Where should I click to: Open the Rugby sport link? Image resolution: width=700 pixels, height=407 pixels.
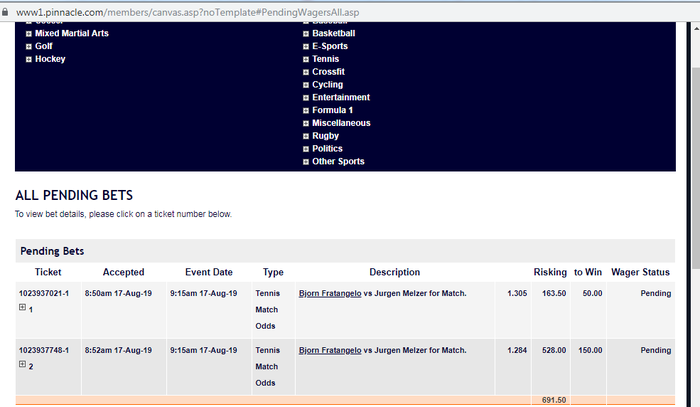coord(325,136)
